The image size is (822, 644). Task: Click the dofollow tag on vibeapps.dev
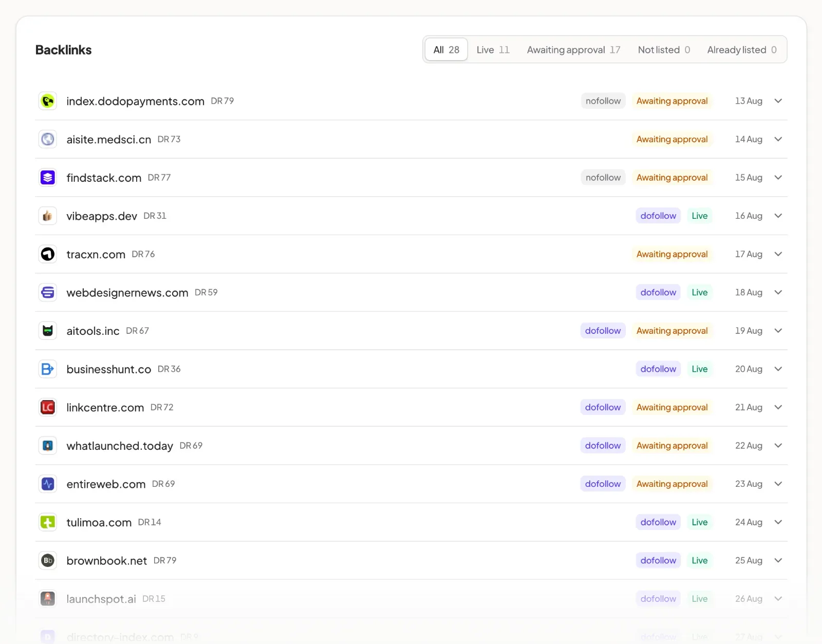(x=658, y=216)
